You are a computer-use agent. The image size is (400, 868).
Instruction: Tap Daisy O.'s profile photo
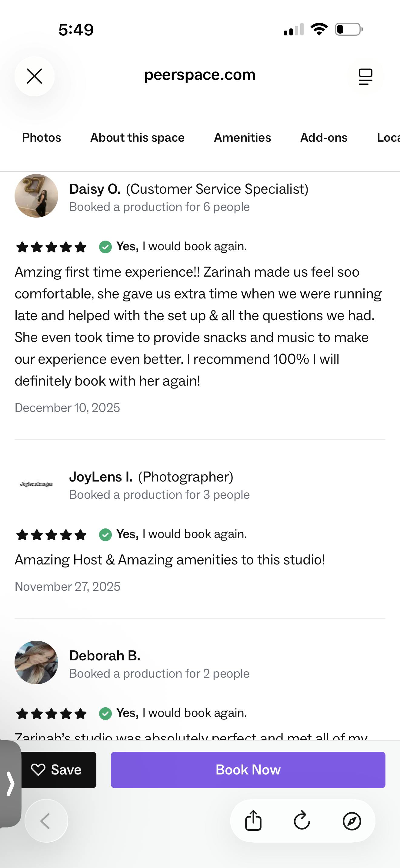pos(36,196)
